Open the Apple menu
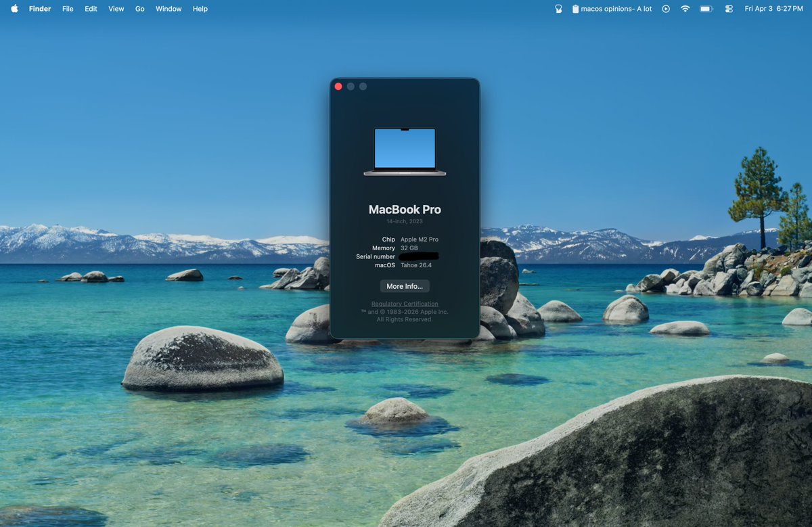This screenshot has width=812, height=527. coord(14,9)
